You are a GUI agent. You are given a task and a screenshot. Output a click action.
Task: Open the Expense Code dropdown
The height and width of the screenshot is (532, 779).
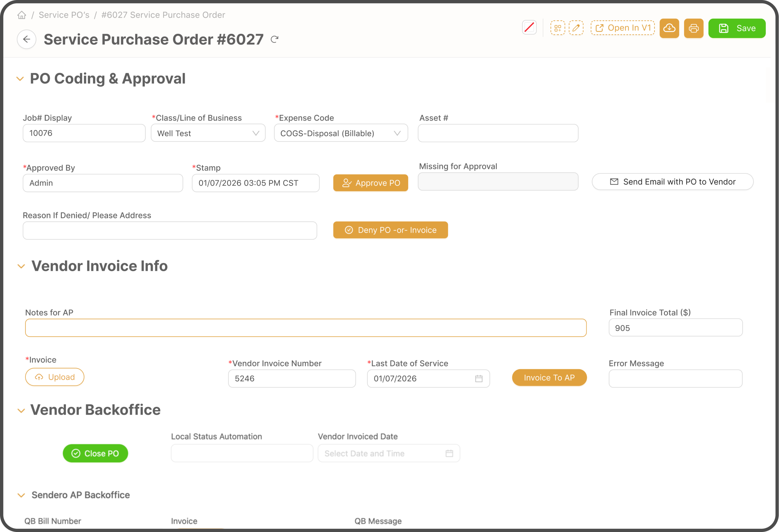point(398,133)
